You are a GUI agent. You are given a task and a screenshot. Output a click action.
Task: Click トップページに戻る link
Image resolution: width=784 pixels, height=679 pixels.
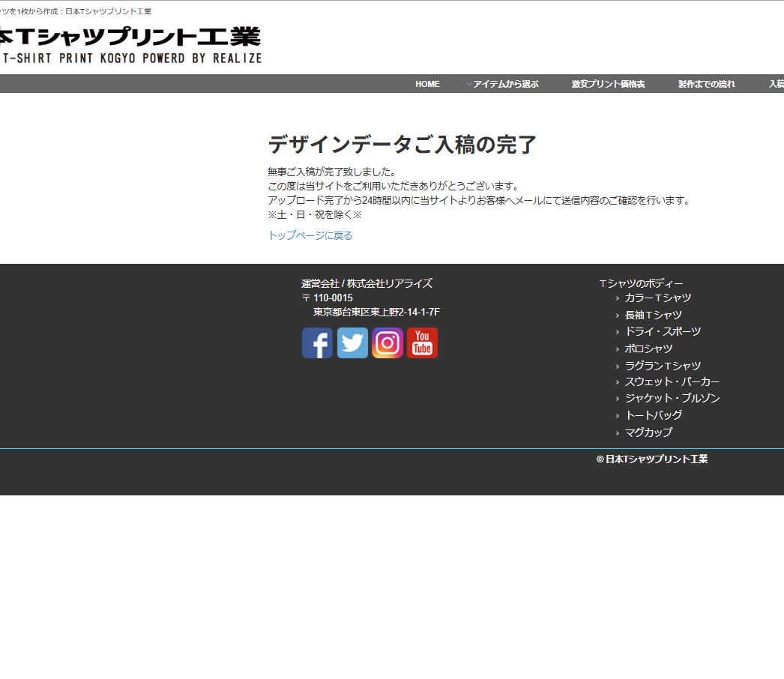coord(310,235)
